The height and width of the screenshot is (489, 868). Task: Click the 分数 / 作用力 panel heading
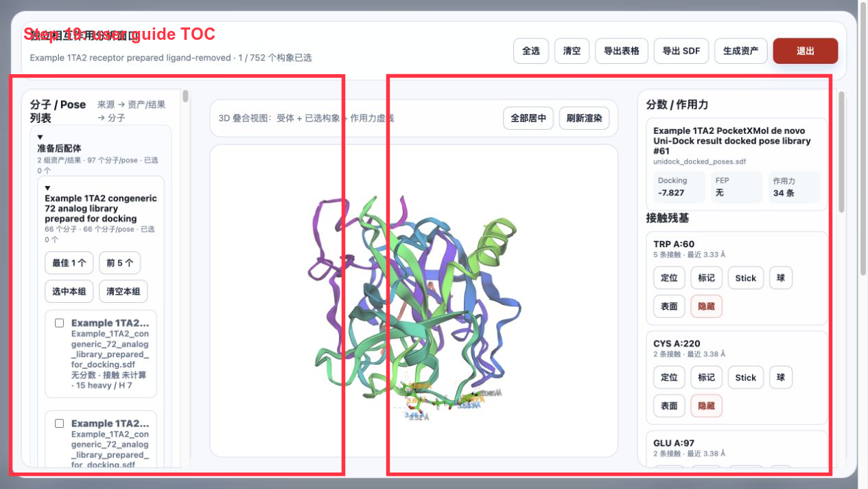pyautogui.click(x=677, y=104)
